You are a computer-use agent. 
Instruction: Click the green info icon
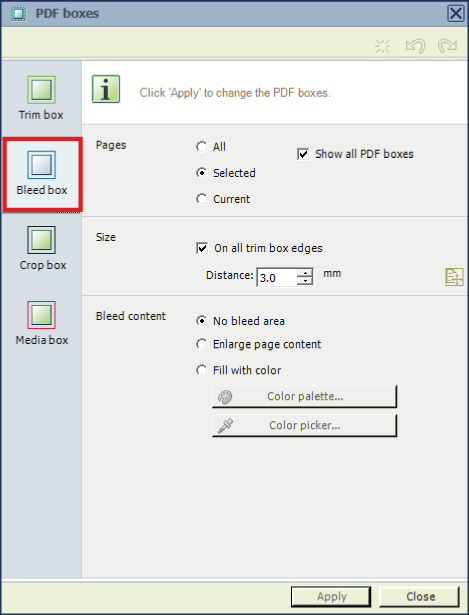pyautogui.click(x=106, y=89)
